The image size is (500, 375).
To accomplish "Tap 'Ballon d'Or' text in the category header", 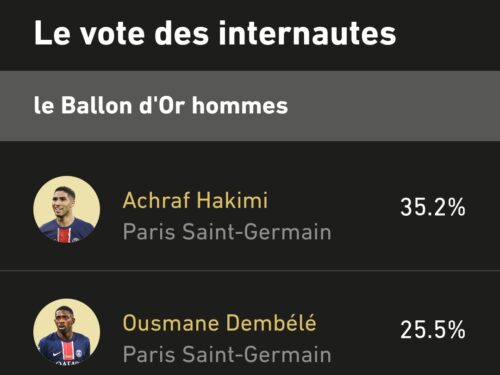I will (123, 106).
